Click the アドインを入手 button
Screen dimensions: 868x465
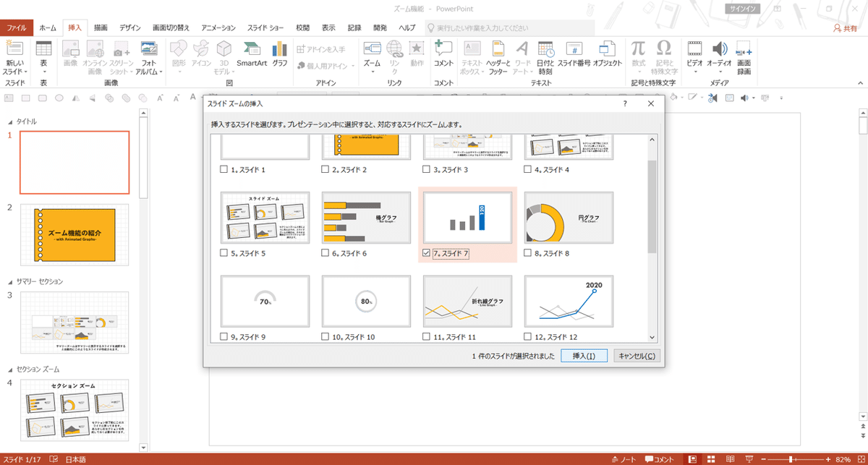coord(321,49)
